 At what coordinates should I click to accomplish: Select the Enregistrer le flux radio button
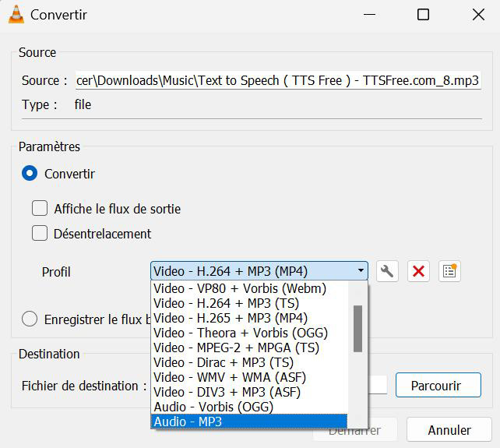click(x=30, y=319)
